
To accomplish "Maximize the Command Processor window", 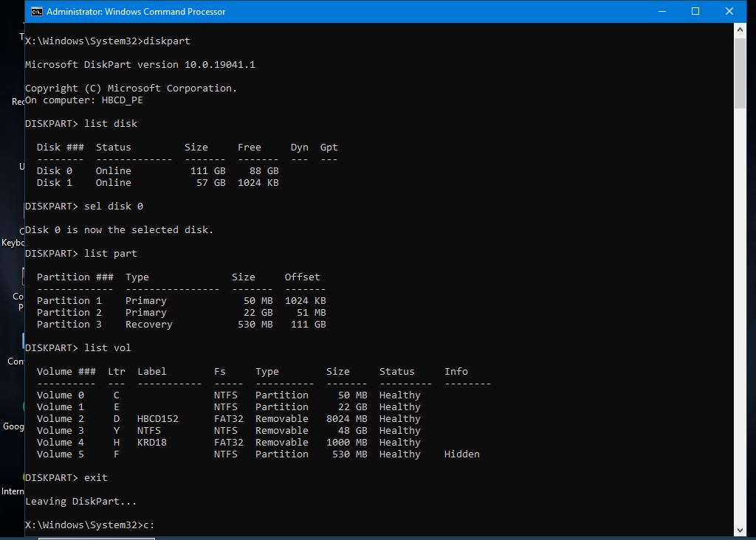I will tap(695, 11).
